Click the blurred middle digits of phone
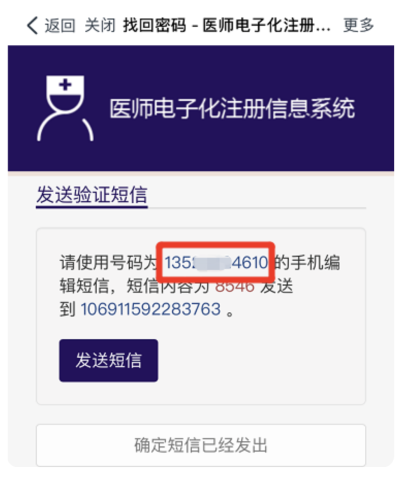The image size is (406, 478). click(212, 263)
